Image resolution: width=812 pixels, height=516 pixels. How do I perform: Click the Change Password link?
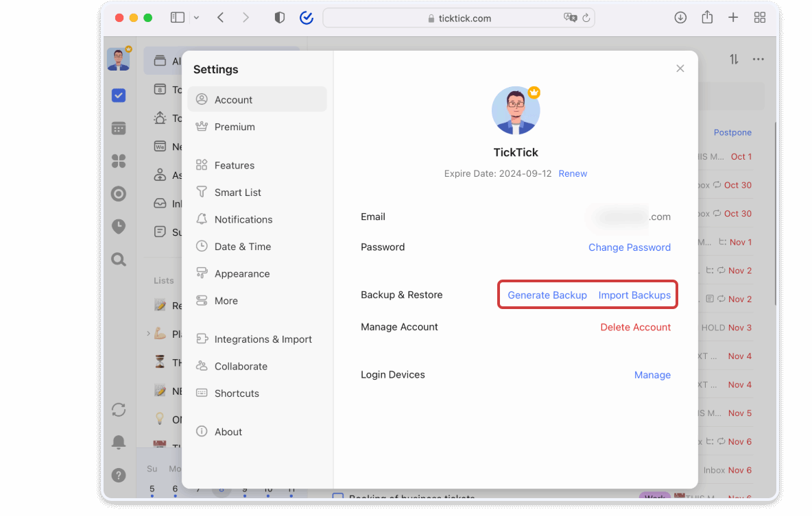[630, 247]
